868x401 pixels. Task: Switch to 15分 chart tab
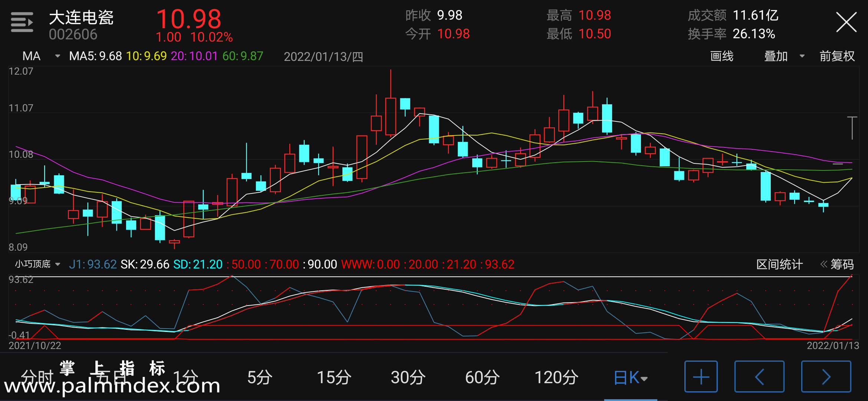click(x=334, y=378)
